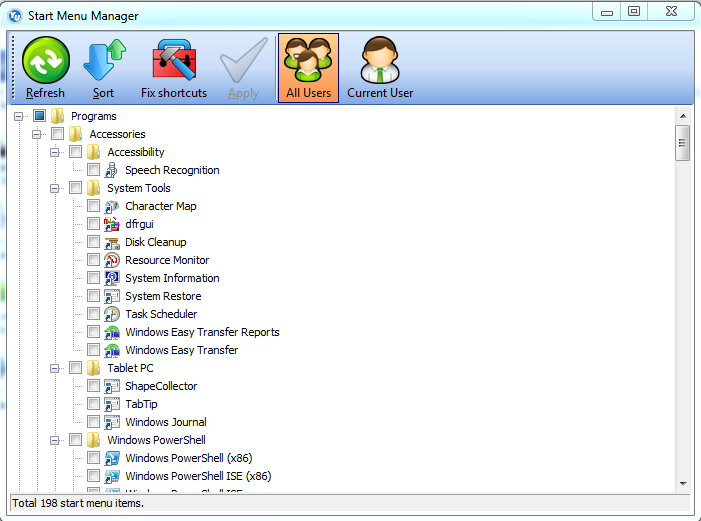Collapse the System Tools tree node

click(54, 188)
